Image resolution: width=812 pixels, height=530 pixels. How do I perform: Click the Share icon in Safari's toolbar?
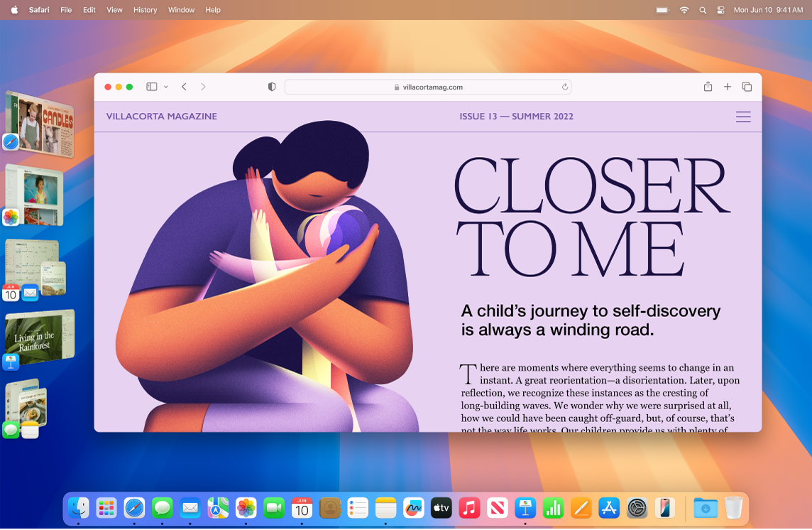[708, 87]
